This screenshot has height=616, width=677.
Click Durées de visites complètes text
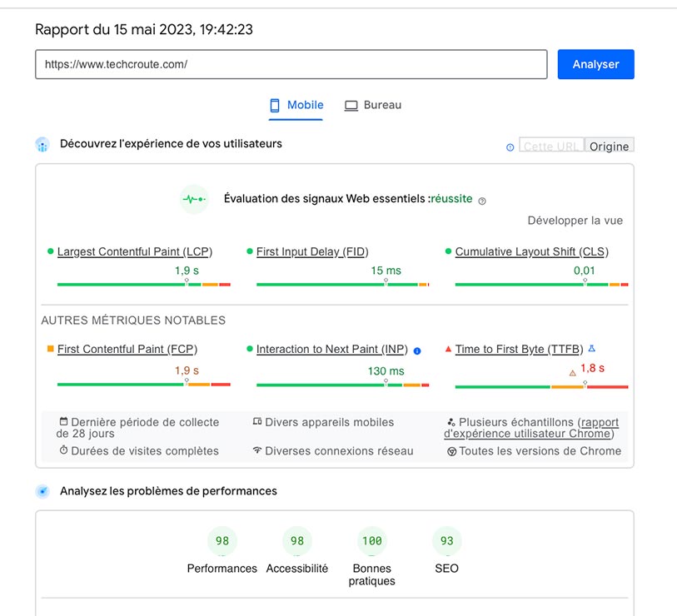click(145, 451)
